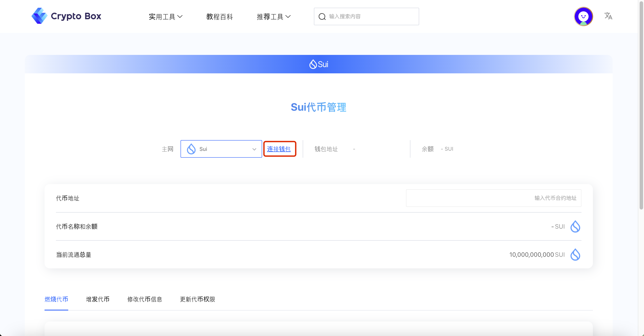644x336 pixels.
Task: Click Crypto Box brand name text
Action: click(76, 16)
